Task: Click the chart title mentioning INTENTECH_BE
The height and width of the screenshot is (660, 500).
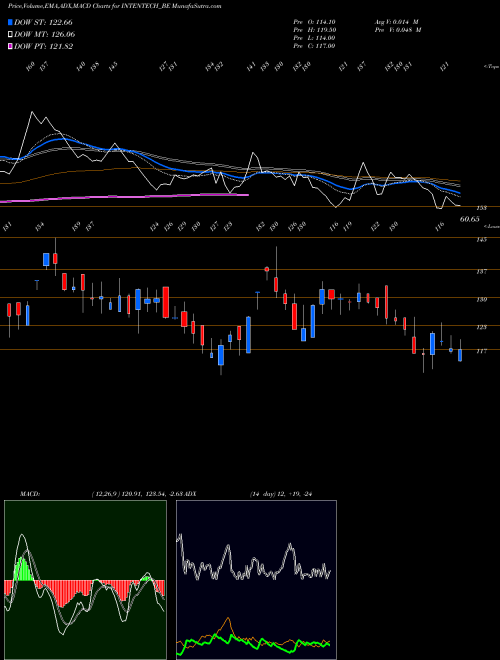Action: (x=114, y=6)
